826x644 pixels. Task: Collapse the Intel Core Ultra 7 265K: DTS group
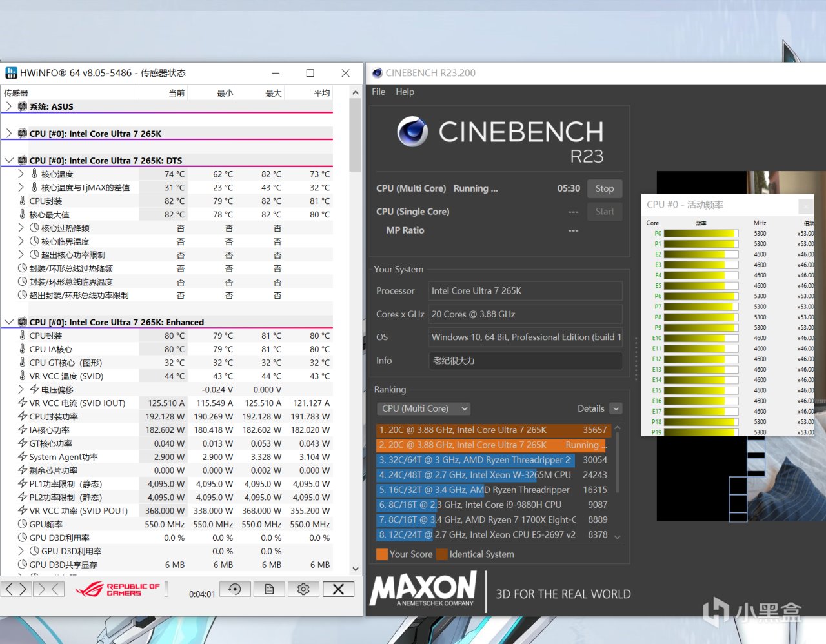pos(8,160)
